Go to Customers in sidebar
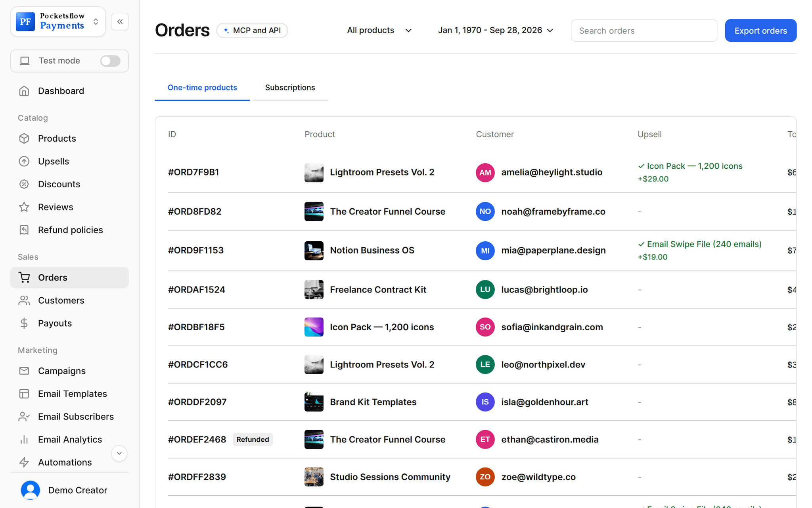 [69, 300]
